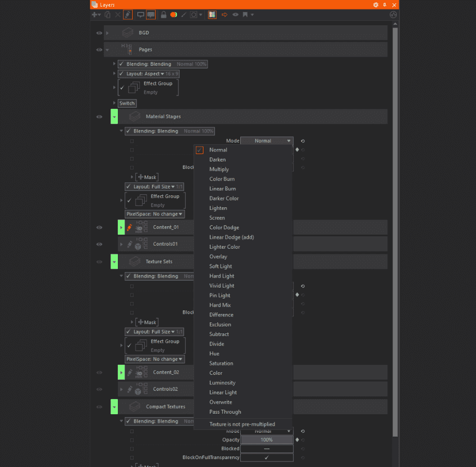This screenshot has width=476, height=467.
Task: Click the add layer plus icon
Action: (x=94, y=15)
